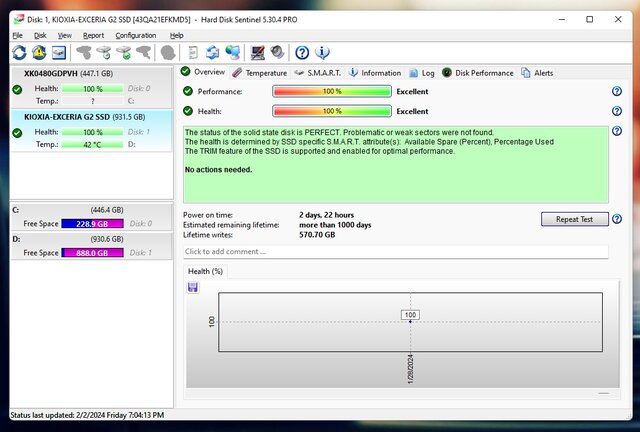Open the Report menu
Image resolution: width=640 pixels, height=432 pixels.
click(93, 35)
